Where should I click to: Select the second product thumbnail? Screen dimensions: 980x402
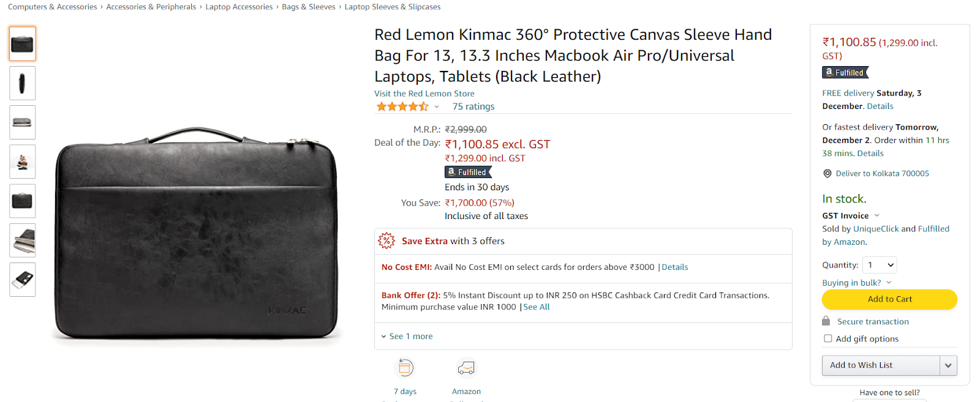click(23, 83)
